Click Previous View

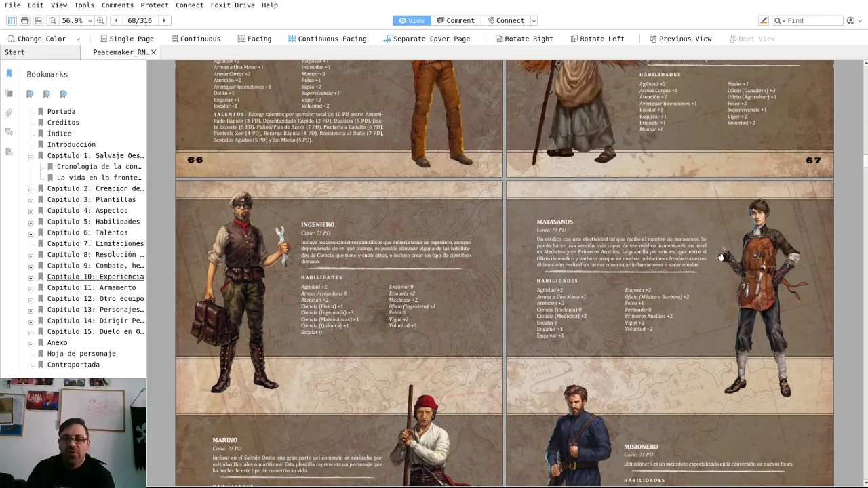click(x=680, y=39)
